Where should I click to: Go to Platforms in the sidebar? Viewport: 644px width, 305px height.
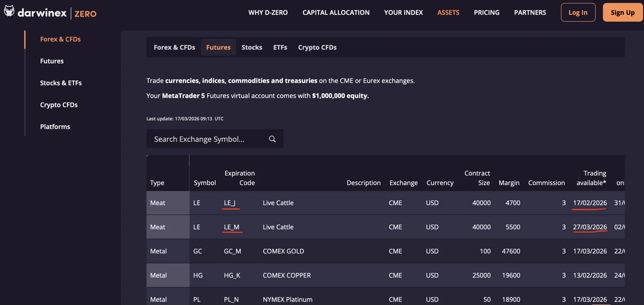click(x=55, y=127)
